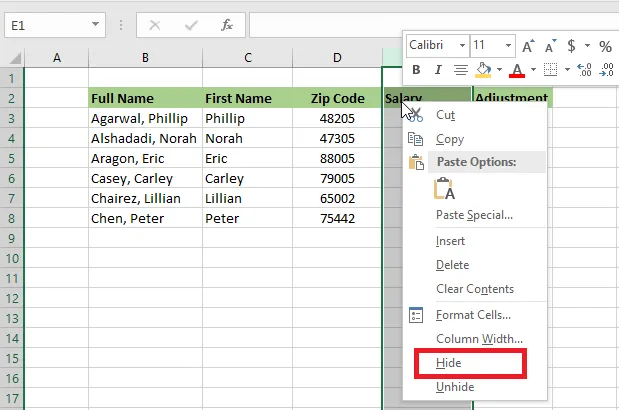The height and width of the screenshot is (410, 619).
Task: Click Unhide in the context menu
Action: pyautogui.click(x=475, y=387)
